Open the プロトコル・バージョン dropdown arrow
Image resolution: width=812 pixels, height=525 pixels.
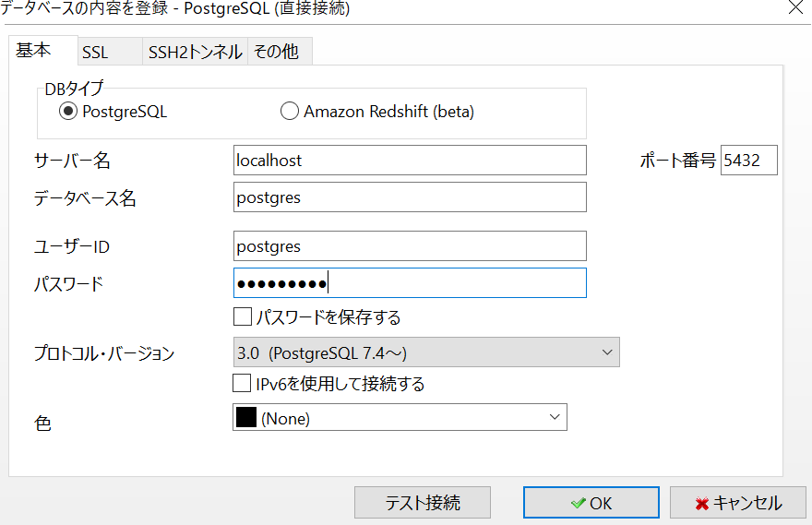pos(607,352)
